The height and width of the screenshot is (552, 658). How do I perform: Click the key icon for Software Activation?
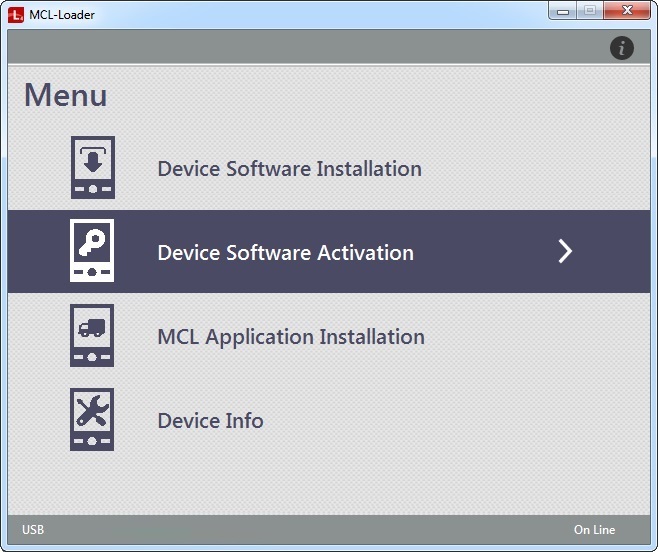pyautogui.click(x=92, y=252)
